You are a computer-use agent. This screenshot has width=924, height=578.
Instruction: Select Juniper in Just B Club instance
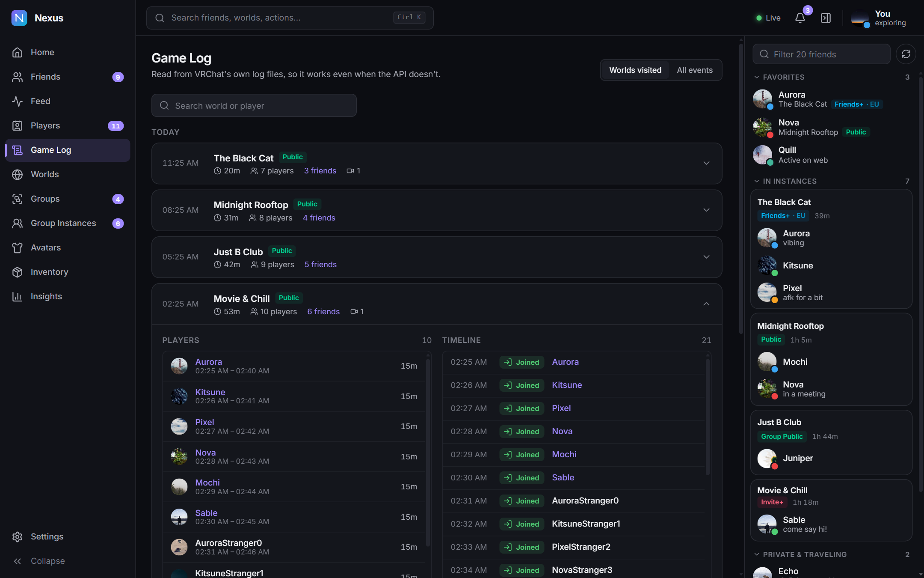click(x=831, y=459)
